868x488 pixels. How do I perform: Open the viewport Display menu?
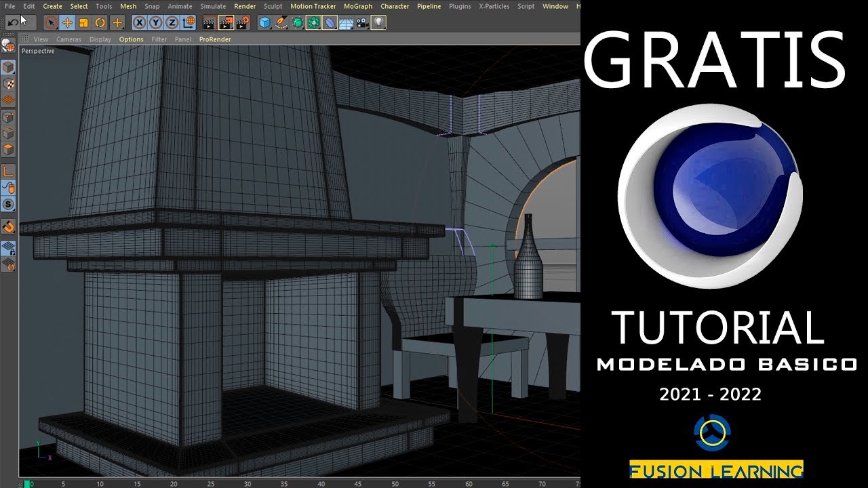click(x=100, y=39)
